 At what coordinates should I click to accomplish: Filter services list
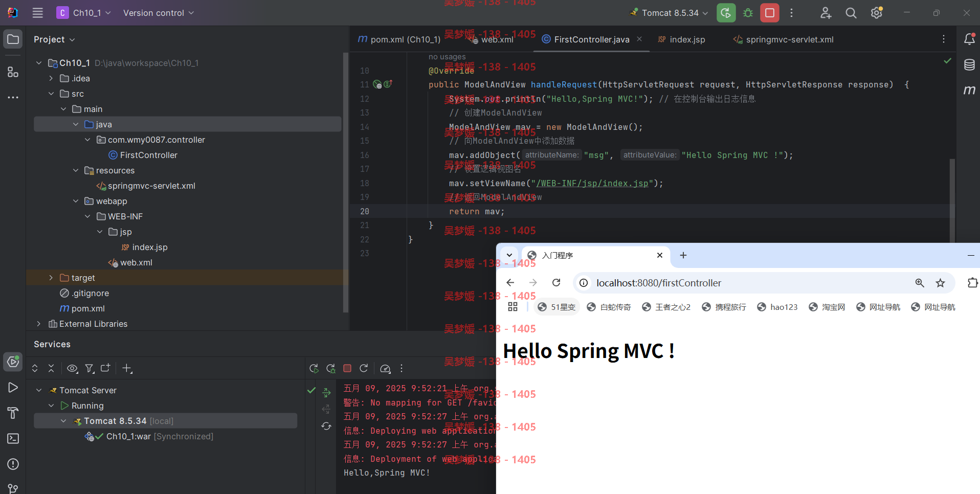pyautogui.click(x=90, y=368)
